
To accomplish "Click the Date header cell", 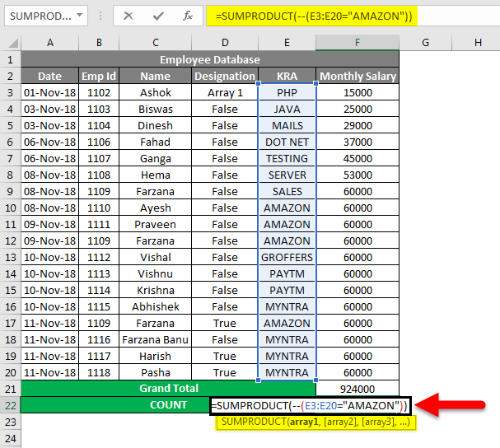I will [49, 77].
